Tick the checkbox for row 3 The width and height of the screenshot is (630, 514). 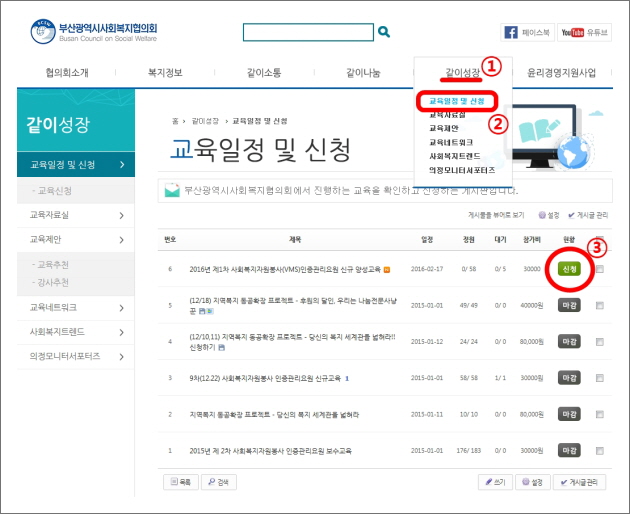point(600,378)
